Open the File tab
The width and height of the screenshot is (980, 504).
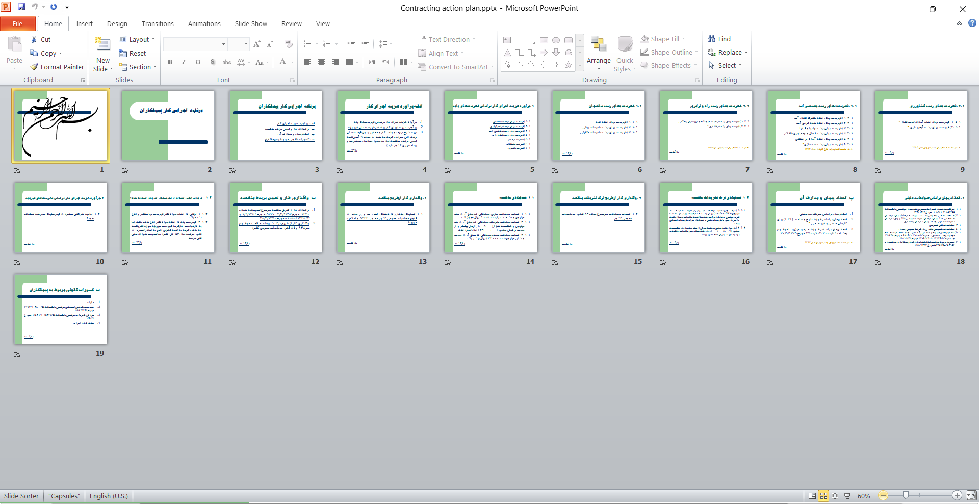[18, 23]
